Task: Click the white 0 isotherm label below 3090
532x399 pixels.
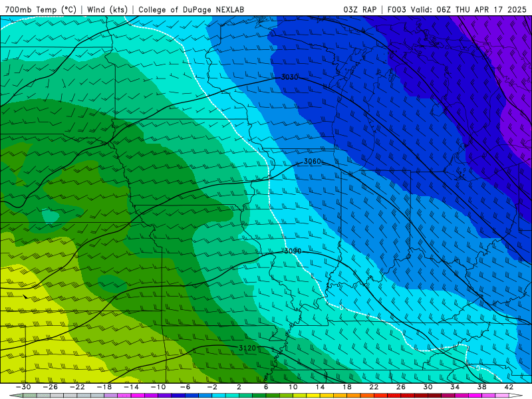Action: tap(341, 307)
